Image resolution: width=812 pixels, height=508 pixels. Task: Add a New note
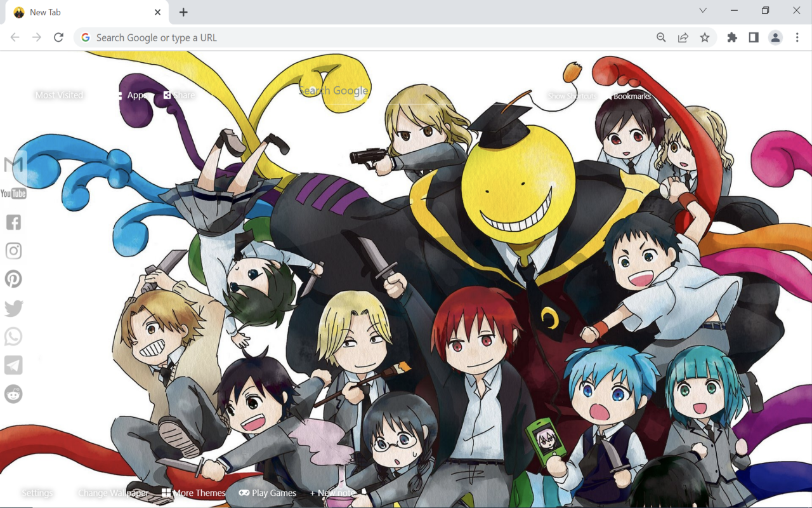[x=332, y=493]
